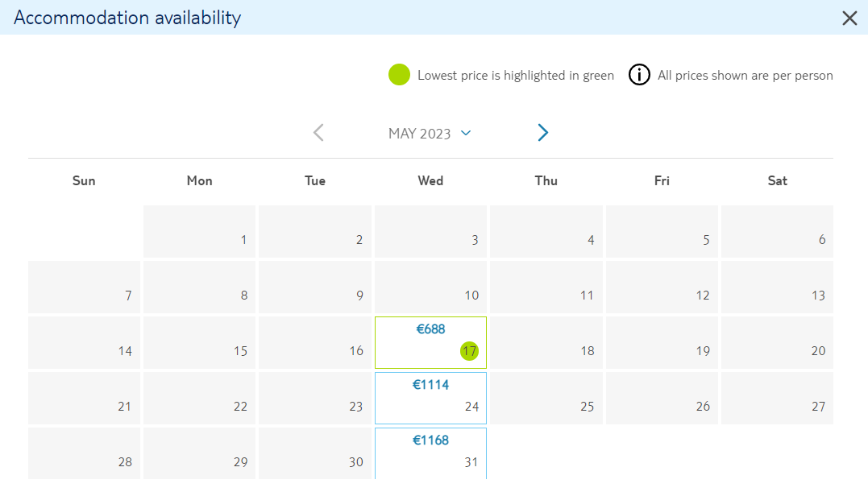
Task: Click the per person info icon
Action: tap(639, 75)
